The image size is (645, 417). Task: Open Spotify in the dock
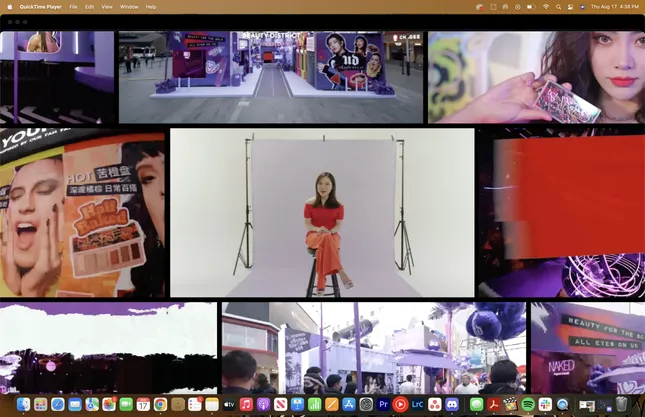tap(527, 404)
